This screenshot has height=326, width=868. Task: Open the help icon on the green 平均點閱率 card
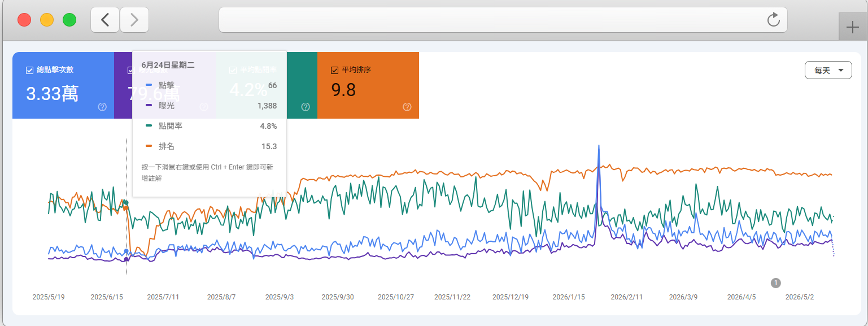click(306, 107)
